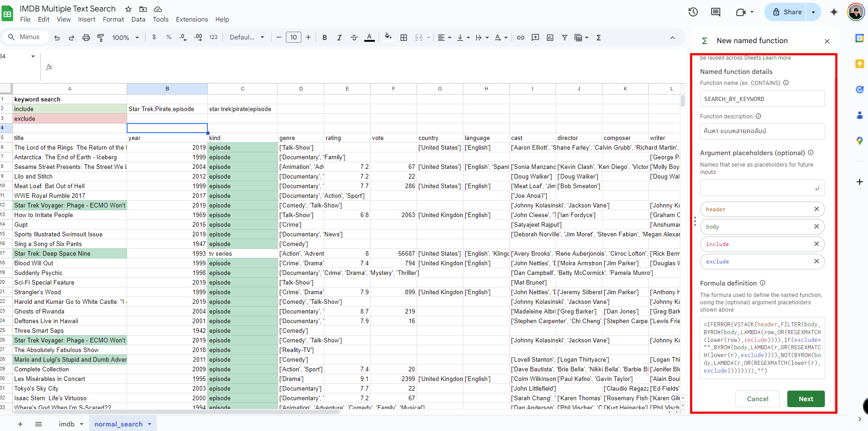The image size is (868, 431).
Task: Close the New named function panel
Action: [x=827, y=41]
